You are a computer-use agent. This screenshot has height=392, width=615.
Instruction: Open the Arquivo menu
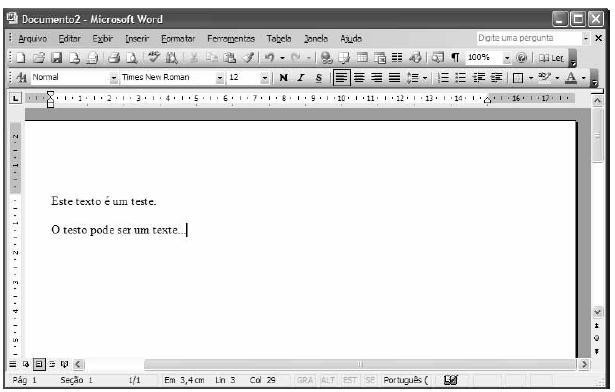(33, 38)
